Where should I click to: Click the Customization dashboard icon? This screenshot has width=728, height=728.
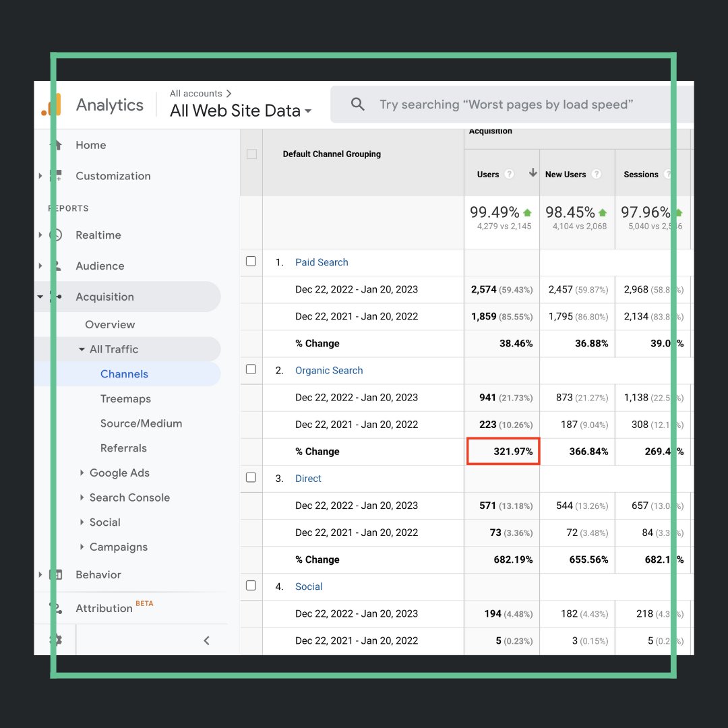click(56, 176)
